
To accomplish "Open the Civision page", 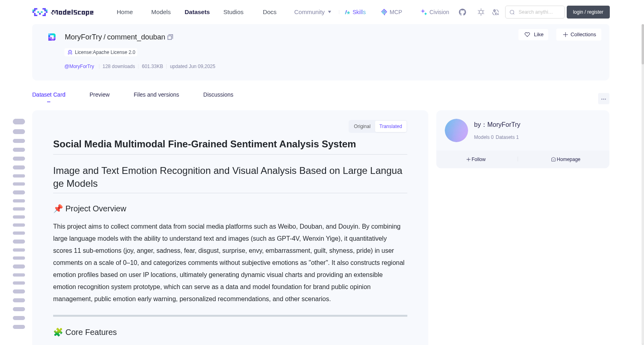I will [x=435, y=12].
